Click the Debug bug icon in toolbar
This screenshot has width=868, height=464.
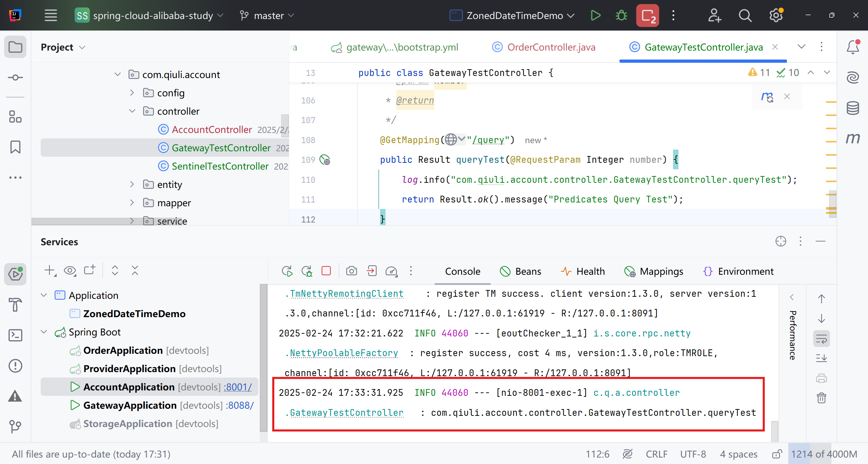coord(621,16)
